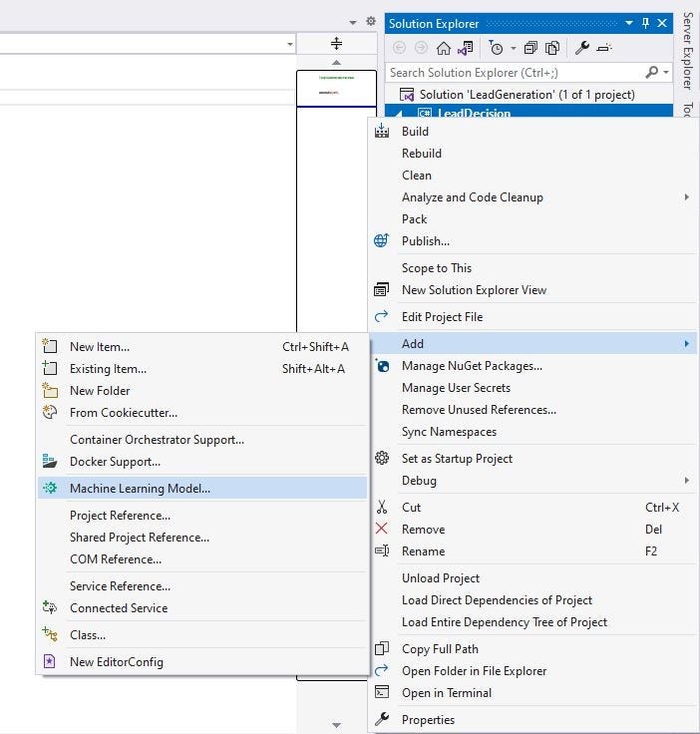Click the Properties wrench icon in toolbar
Screen dimensions: 700x734
tap(581, 48)
